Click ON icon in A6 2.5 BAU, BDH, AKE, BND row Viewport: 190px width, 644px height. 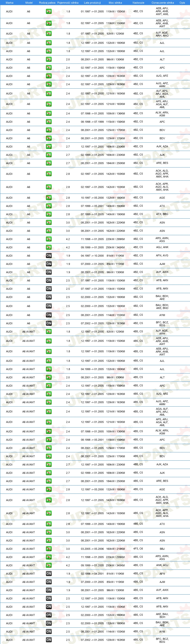(x=49, y=306)
